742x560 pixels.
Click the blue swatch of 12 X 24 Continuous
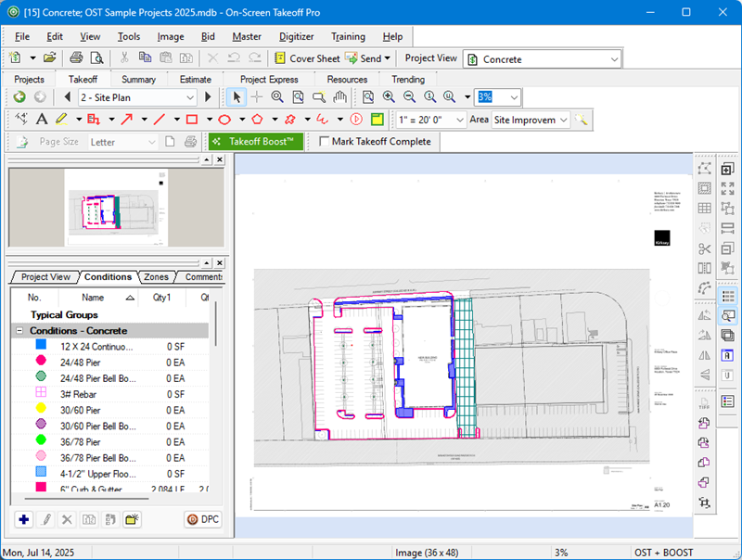coord(41,344)
